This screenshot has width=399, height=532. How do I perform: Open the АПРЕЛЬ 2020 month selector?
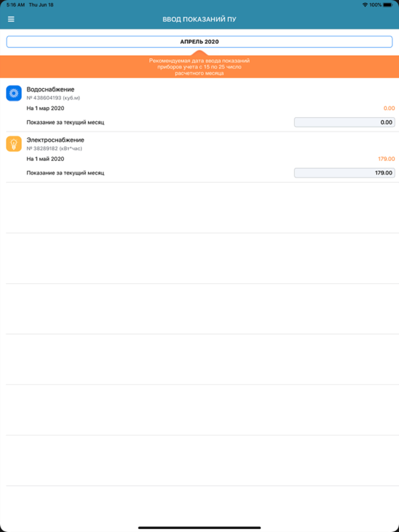pos(199,42)
